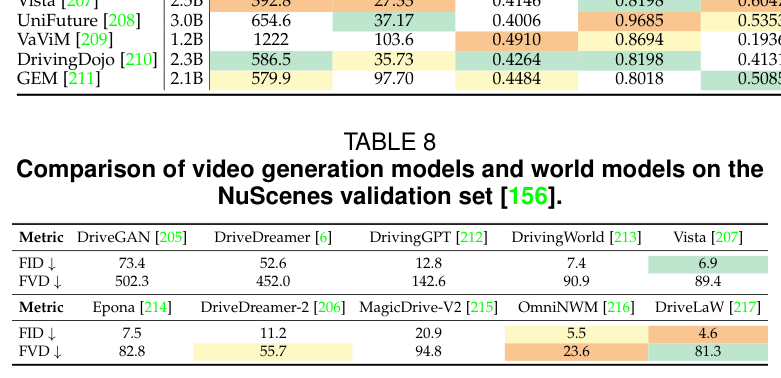The image size is (781, 378).
Task: Click the DriveGAN FVD value 502.3
Action: [x=132, y=282]
